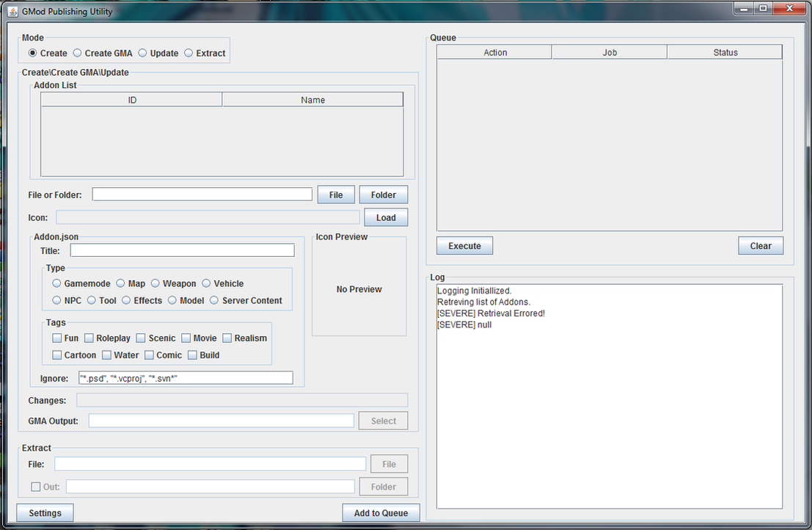Click the Icon path field

click(x=208, y=217)
